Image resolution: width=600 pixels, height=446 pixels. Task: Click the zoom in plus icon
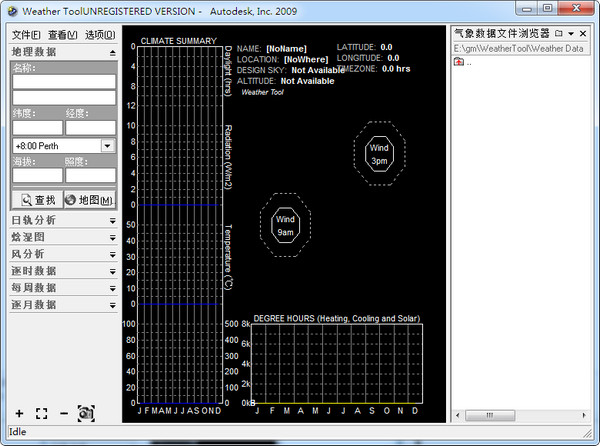click(x=19, y=413)
